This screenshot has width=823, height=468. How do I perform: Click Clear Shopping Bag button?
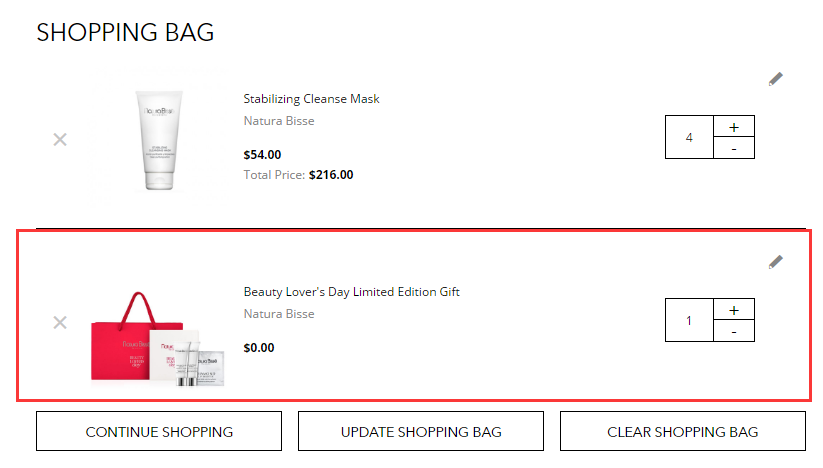coord(683,431)
